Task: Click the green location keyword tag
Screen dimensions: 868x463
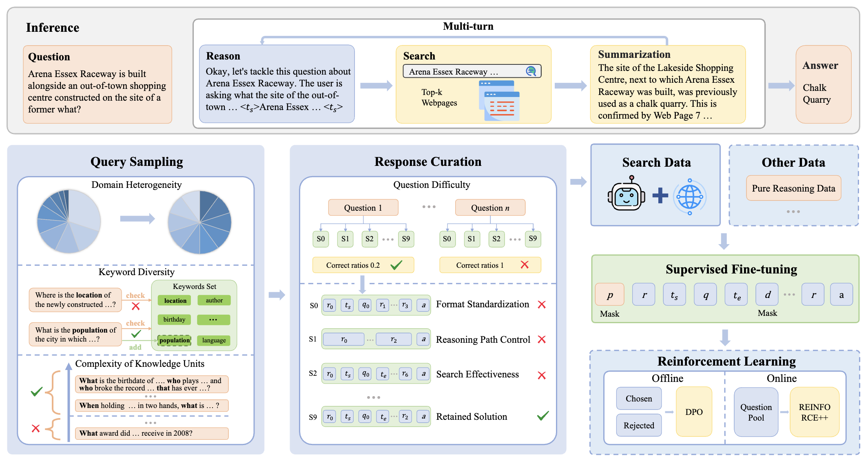Action: [175, 300]
